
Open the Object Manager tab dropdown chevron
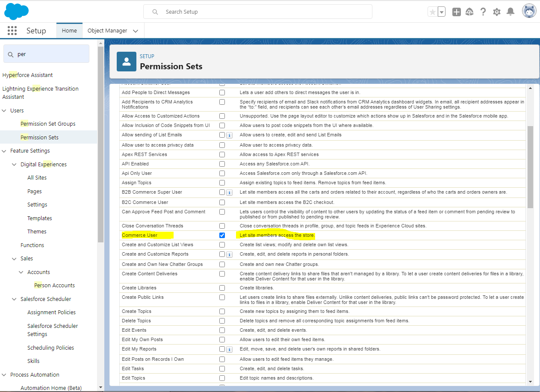click(x=136, y=31)
